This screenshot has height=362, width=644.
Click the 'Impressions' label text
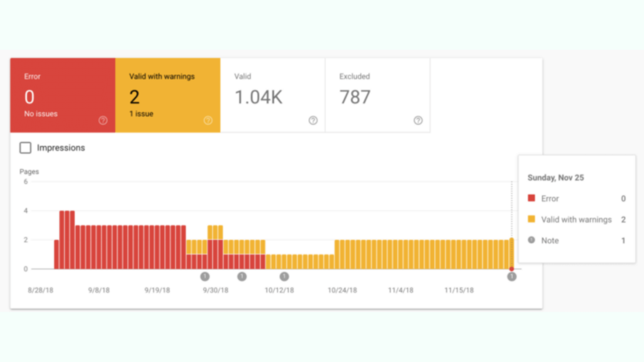coord(61,148)
